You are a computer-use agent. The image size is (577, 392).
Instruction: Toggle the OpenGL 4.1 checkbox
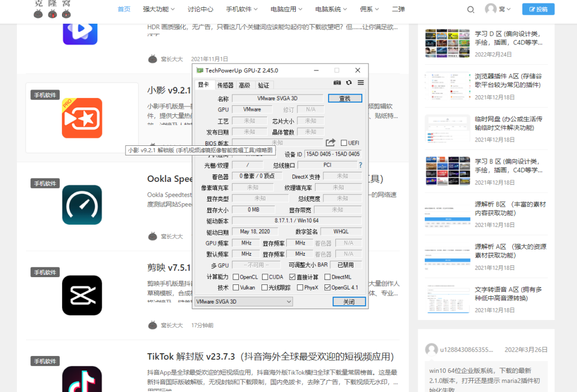[327, 288]
